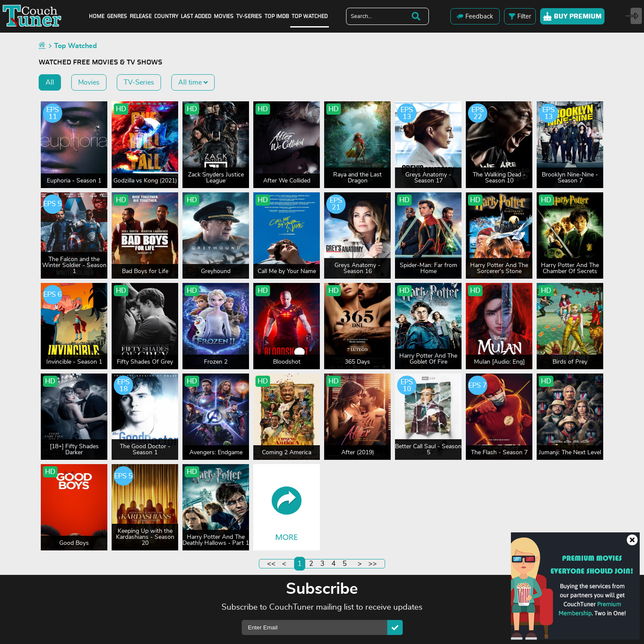Open TV-SERIES in navigation bar
This screenshot has width=644, height=644.
(x=249, y=16)
